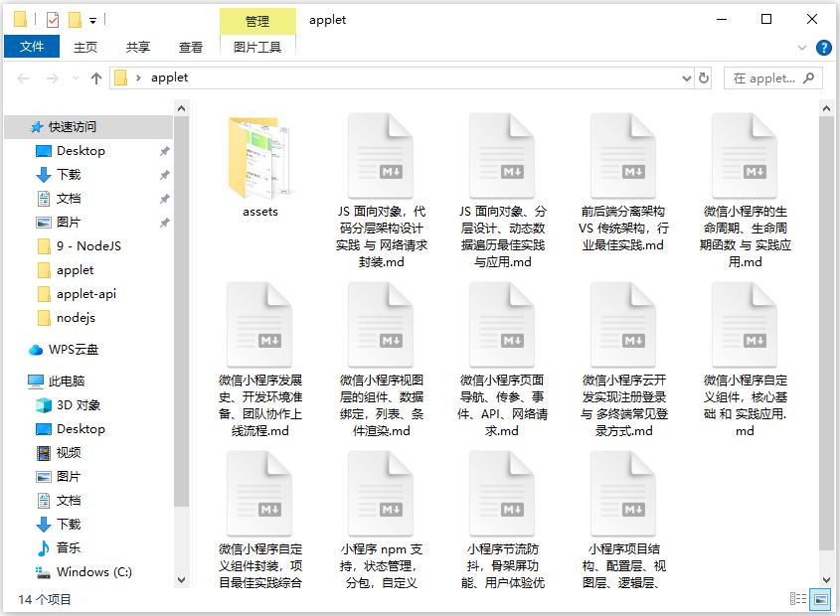The image size is (840, 616).
Task: Click the 在 applet 搜索 search box
Action: 773,78
